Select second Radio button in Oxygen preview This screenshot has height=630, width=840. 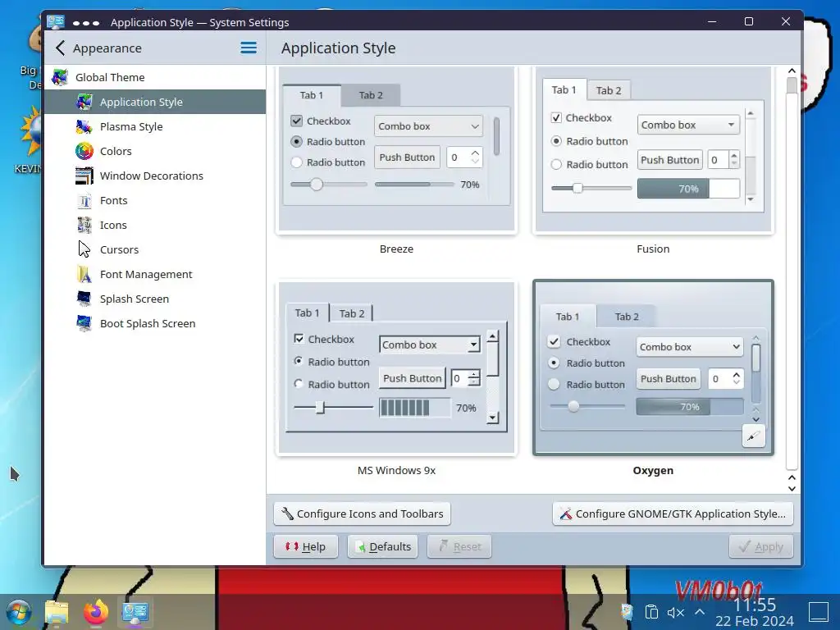click(x=554, y=384)
